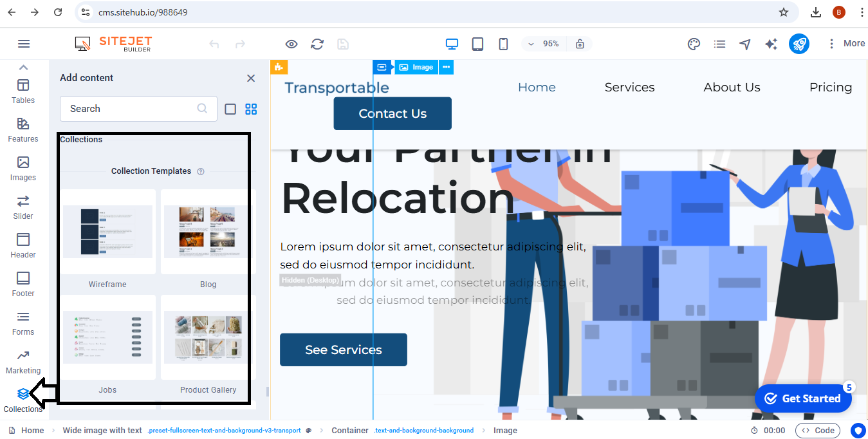Click the refresh preview icon
Screen dimensions: 868x439
pyautogui.click(x=317, y=44)
